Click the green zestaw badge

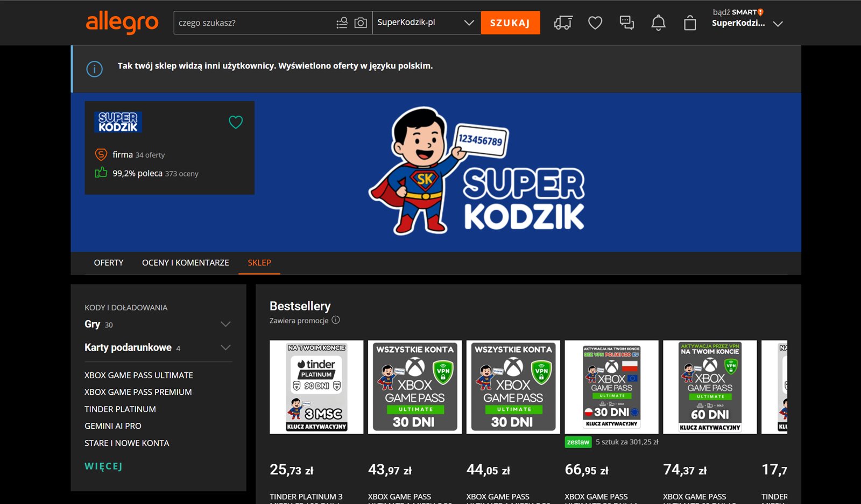point(578,442)
